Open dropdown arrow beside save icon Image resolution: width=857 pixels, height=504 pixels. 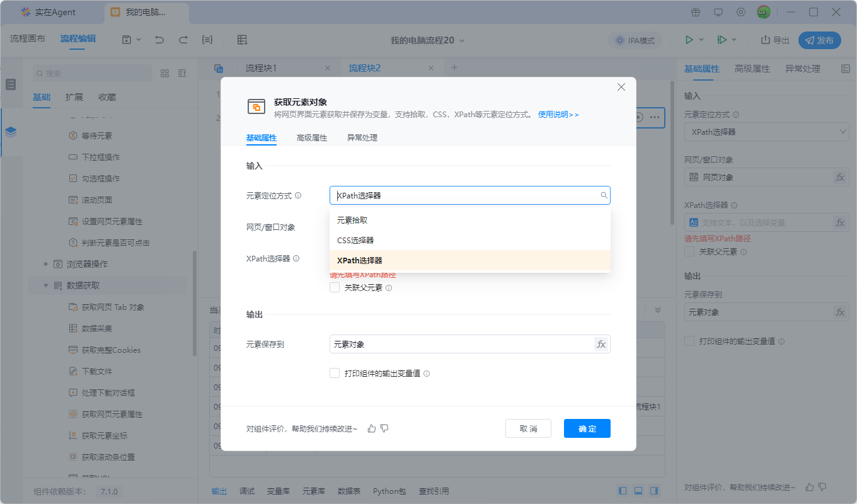139,40
